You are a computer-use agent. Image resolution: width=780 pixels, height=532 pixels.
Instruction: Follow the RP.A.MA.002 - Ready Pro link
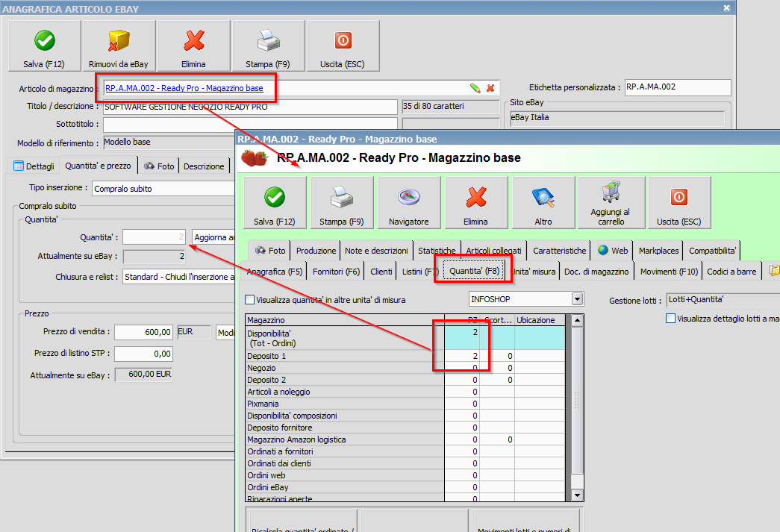(184, 88)
